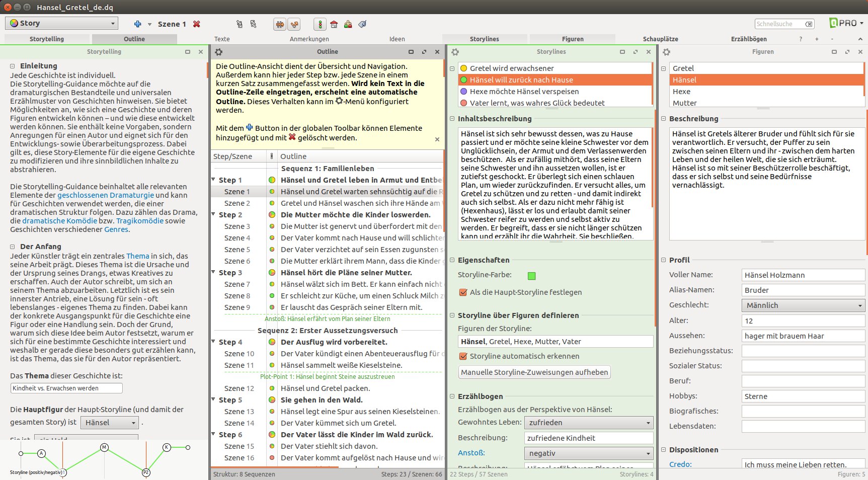
Task: Open the Gewohntes Leben 'zufrieden' dropdown
Action: (x=589, y=423)
